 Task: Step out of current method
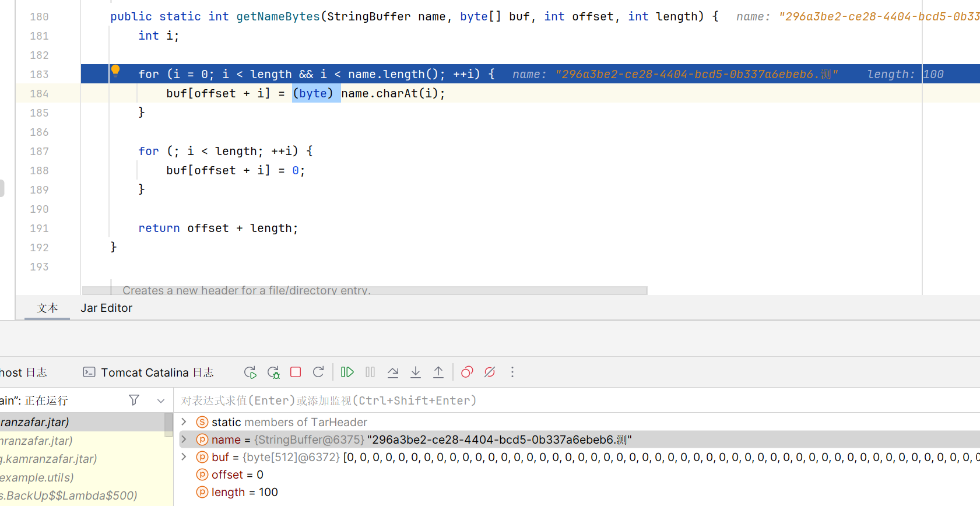[x=438, y=372]
